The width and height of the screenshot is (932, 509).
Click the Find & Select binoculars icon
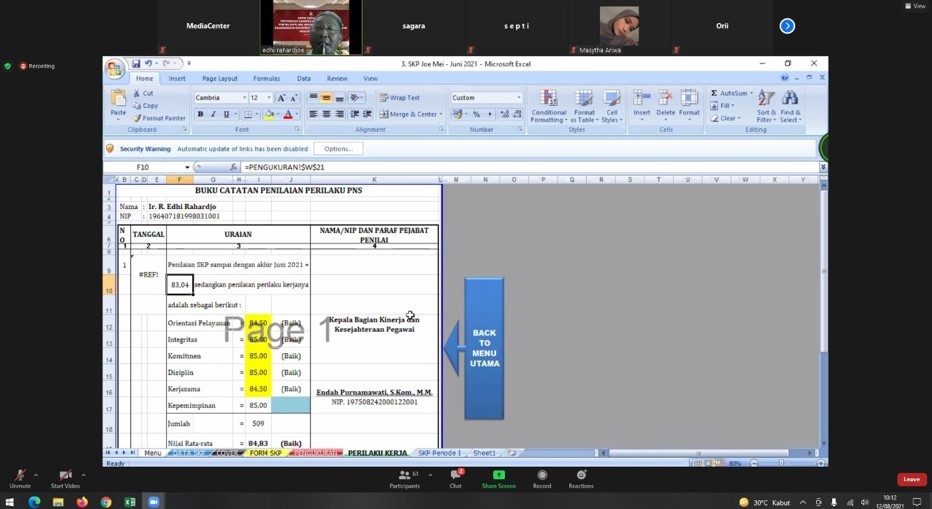[x=790, y=105]
